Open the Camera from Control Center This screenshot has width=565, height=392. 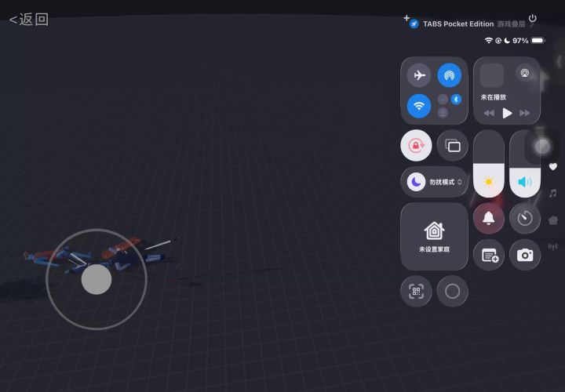point(525,255)
